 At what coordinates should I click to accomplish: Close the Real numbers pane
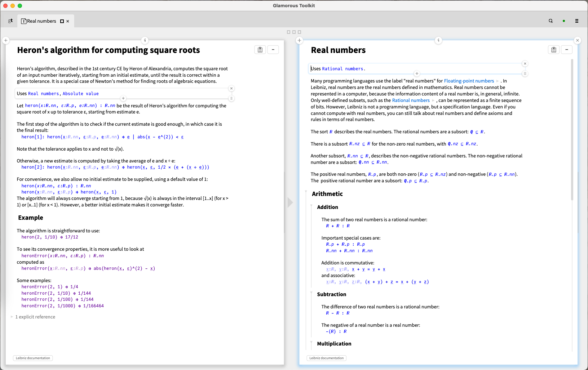click(578, 40)
